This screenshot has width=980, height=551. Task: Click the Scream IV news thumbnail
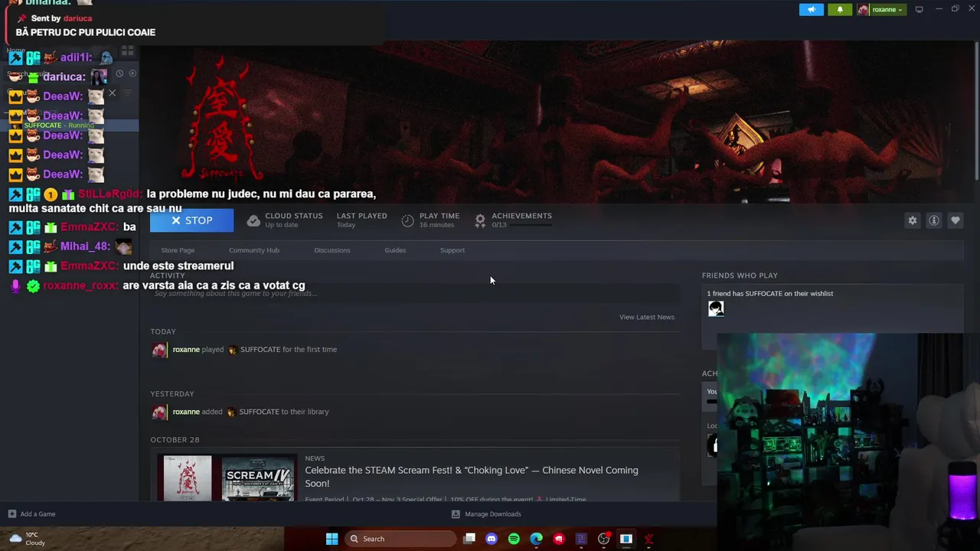(x=258, y=478)
